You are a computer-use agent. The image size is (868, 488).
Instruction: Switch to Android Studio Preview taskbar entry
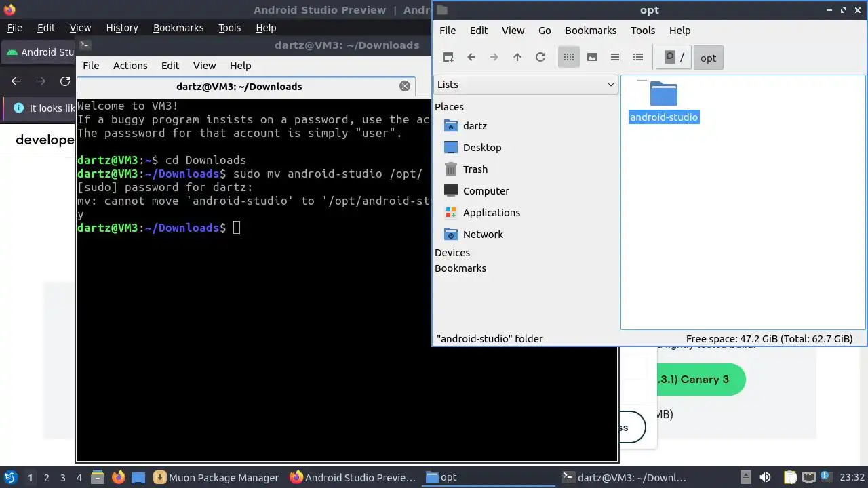tap(352, 478)
